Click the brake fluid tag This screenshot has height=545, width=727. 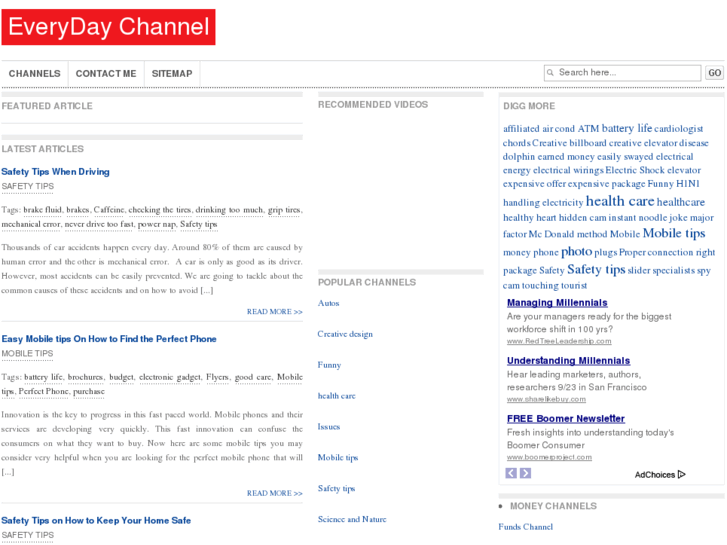[x=42, y=210]
